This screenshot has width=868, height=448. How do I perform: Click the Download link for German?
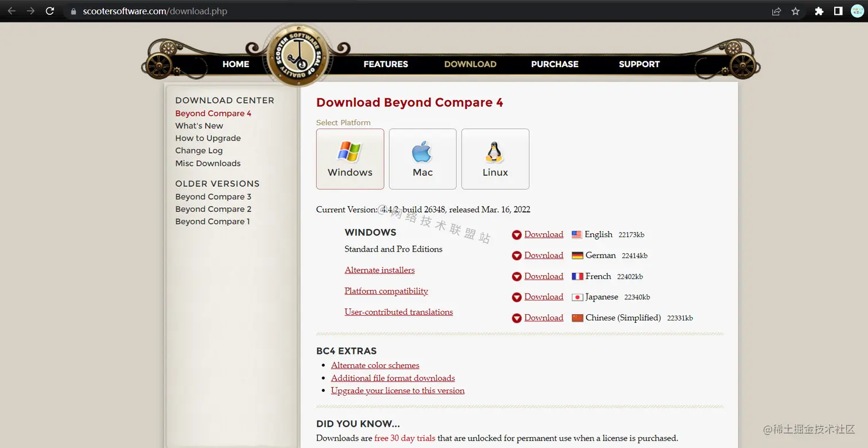pyautogui.click(x=544, y=255)
